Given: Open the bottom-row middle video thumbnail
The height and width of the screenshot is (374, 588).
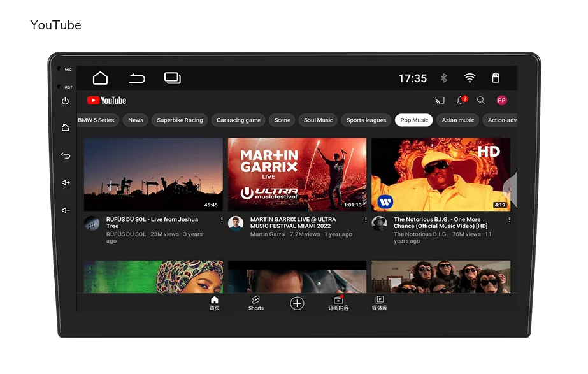Looking at the screenshot, I should click(297, 277).
